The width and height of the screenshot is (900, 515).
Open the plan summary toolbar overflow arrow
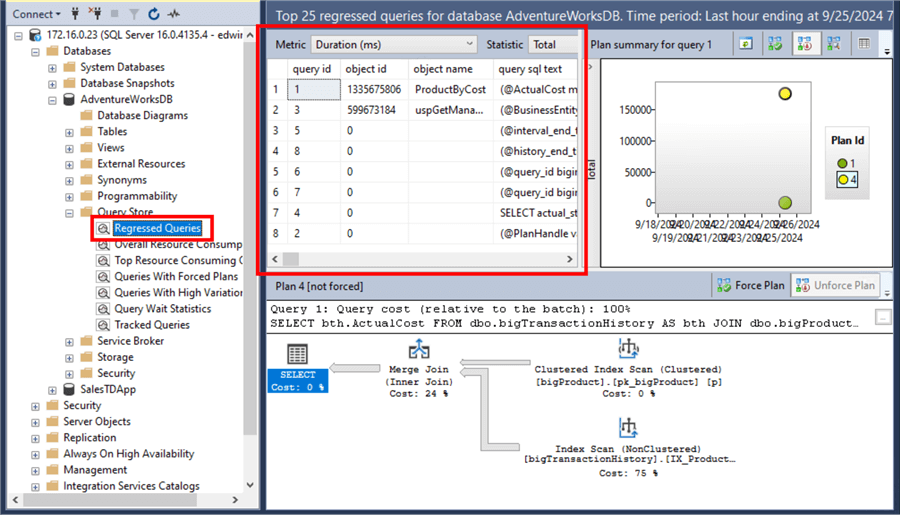(887, 52)
